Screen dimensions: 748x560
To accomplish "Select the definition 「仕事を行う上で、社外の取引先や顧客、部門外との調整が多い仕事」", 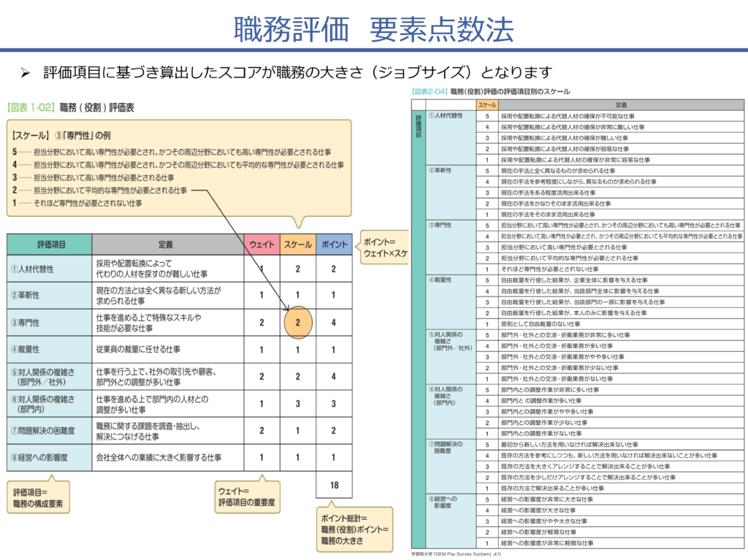I will coord(156,377).
